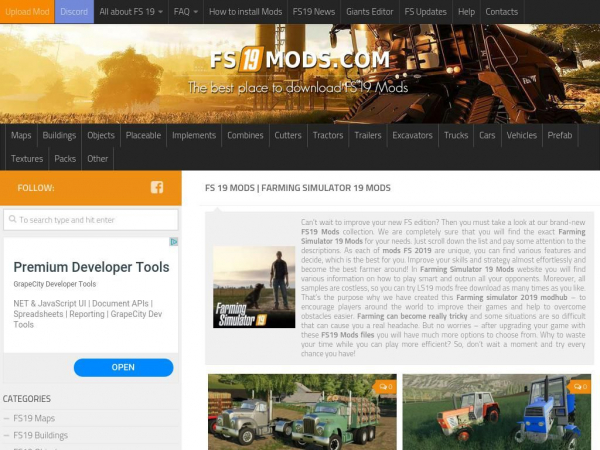Select the Combines category
600x450 pixels.
pos(245,135)
